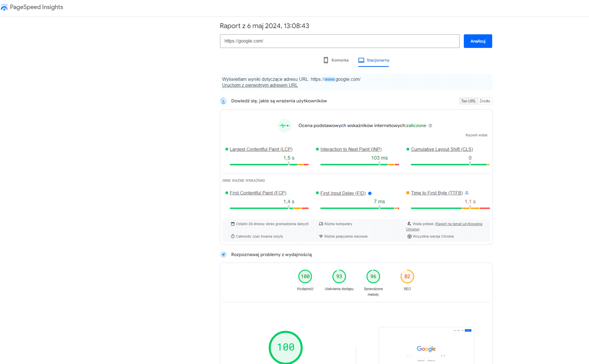Expand view with 'Rozwiń widok'
The height and width of the screenshot is (364, 589).
point(476,135)
